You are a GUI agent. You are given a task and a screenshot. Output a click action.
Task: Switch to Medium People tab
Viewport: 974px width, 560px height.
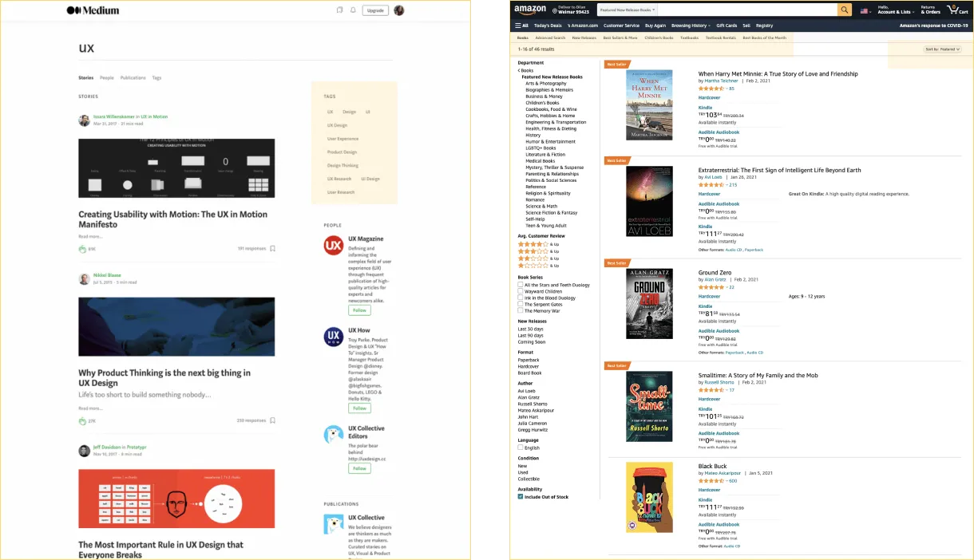pos(107,78)
